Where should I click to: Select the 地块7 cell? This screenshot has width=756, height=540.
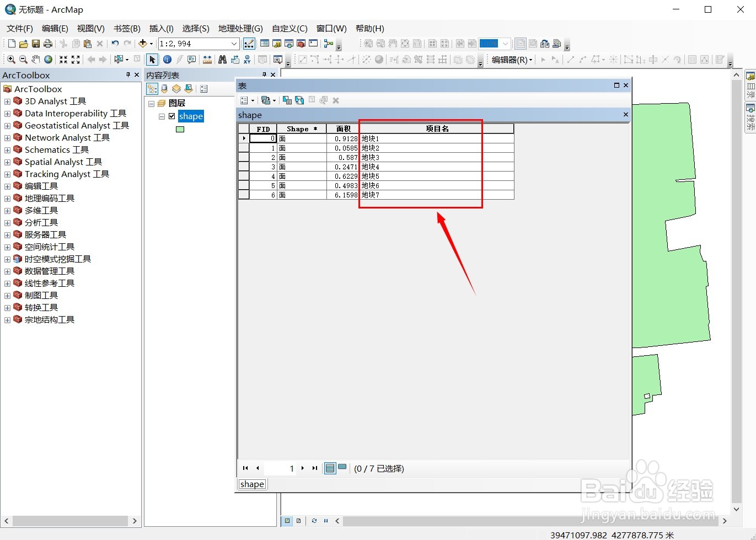tap(437, 195)
